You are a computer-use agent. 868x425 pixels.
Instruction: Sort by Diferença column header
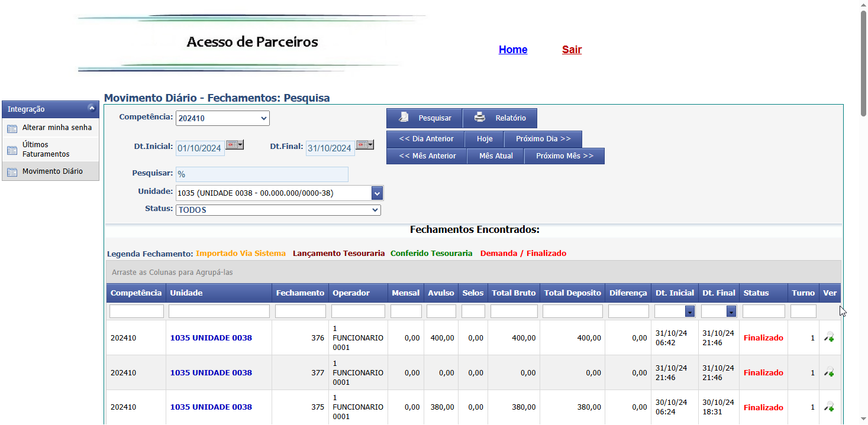coord(628,293)
